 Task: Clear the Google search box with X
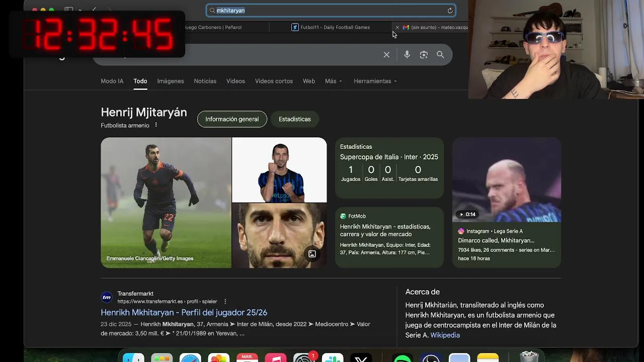point(386,55)
